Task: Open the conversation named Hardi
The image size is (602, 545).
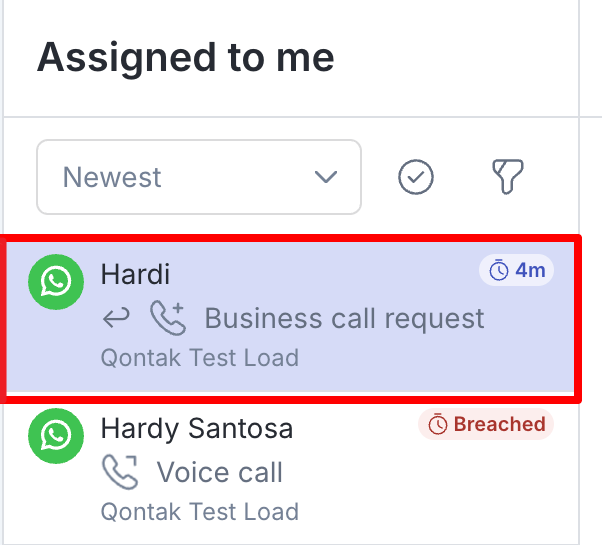Action: (x=136, y=274)
